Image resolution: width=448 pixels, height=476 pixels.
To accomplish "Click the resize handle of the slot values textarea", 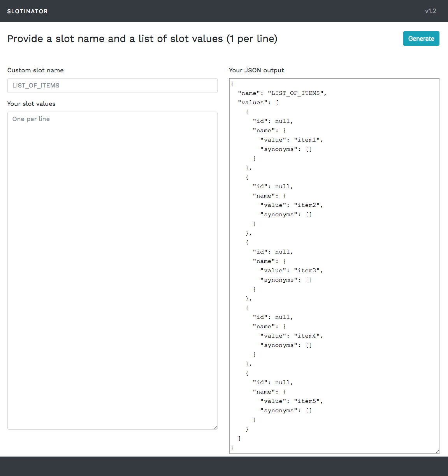I will point(215,427).
